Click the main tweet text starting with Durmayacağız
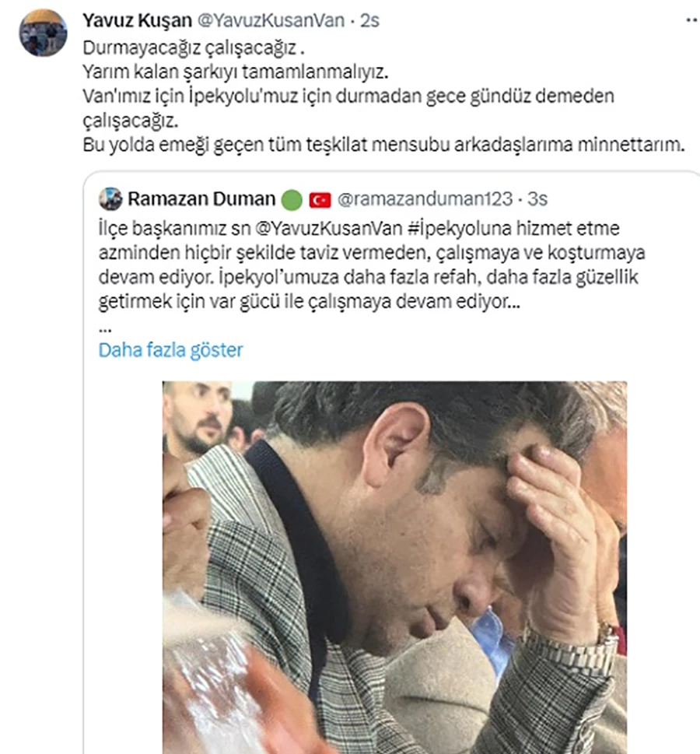700x754 pixels. [x=383, y=96]
